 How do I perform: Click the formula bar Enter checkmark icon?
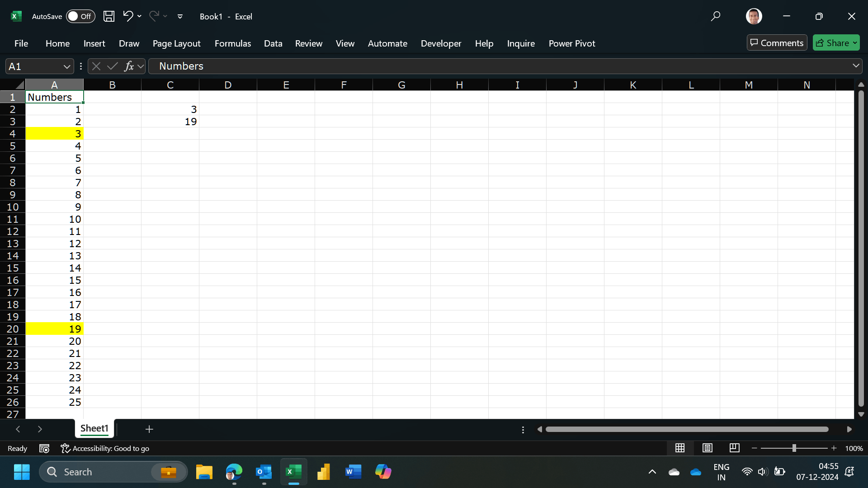(x=112, y=66)
